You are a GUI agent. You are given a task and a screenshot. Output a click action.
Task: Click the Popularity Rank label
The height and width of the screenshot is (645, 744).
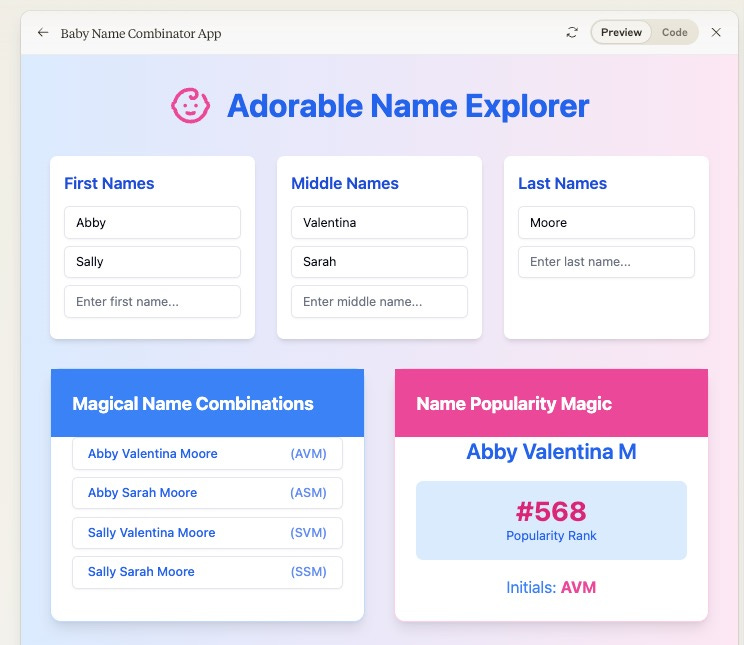click(551, 535)
